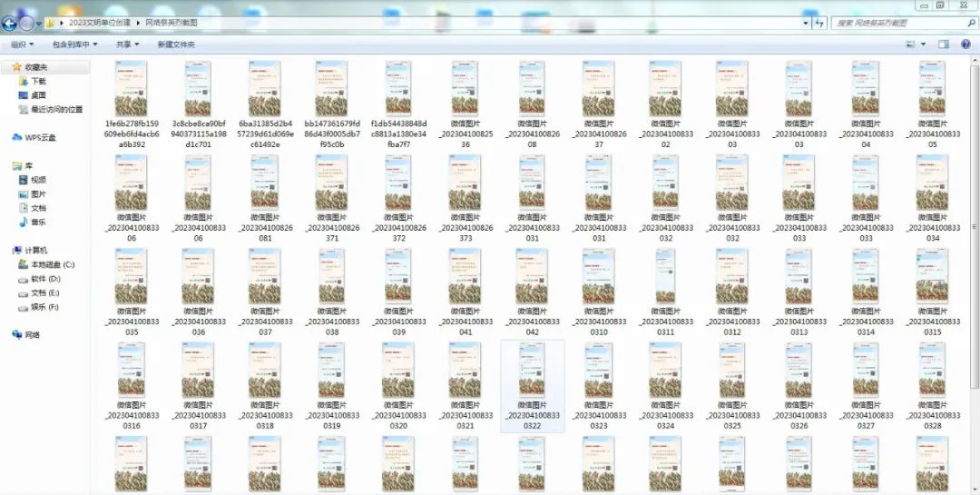Screen dimensions: 980x495
Task: Click file name 微信图片_202304100826373
Action: 465,228
